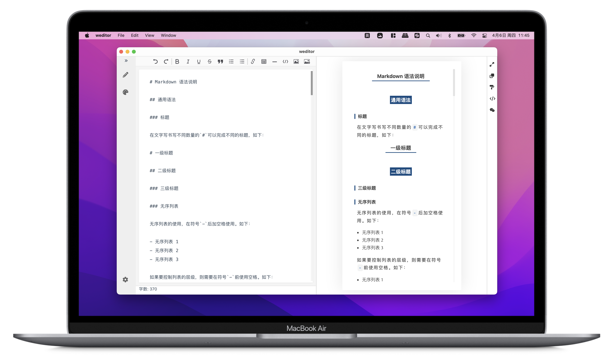614x364 pixels.
Task: Insert a code block
Action: tap(286, 62)
